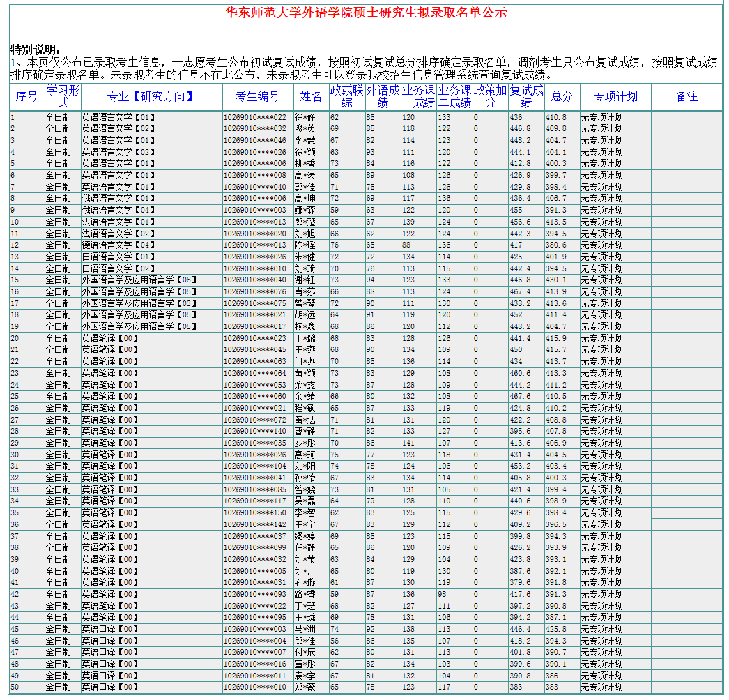The image size is (729, 700).
Task: Select the name 郑*薇 in row 50
Action: click(305, 687)
